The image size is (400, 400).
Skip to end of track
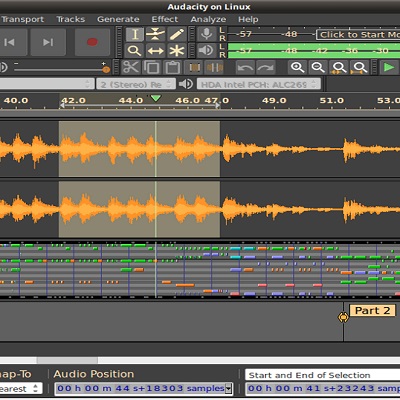[x=48, y=42]
